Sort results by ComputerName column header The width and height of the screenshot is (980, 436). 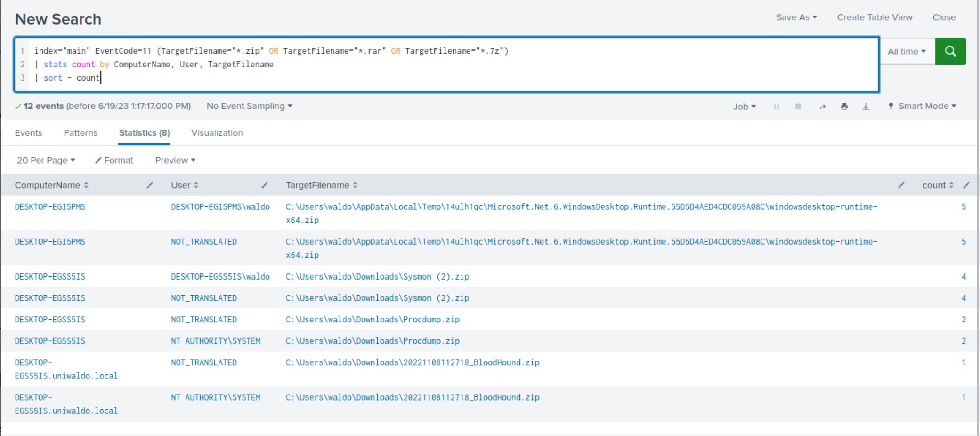pos(51,185)
